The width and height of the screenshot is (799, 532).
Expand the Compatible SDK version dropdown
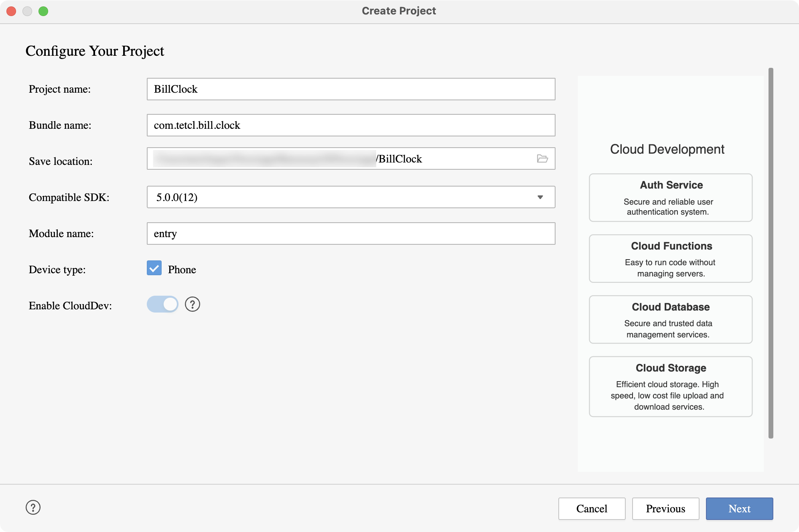[x=540, y=197]
